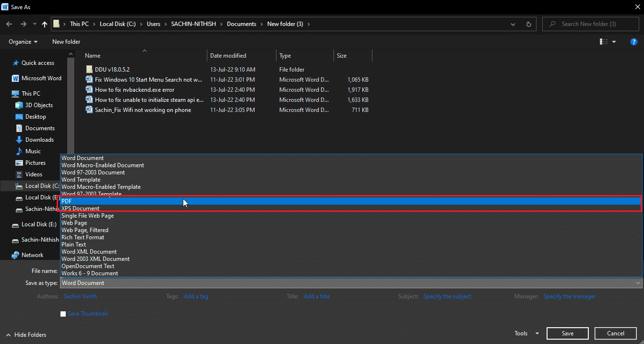The image size is (644, 344).
Task: Click Add a title field
Action: point(317,296)
